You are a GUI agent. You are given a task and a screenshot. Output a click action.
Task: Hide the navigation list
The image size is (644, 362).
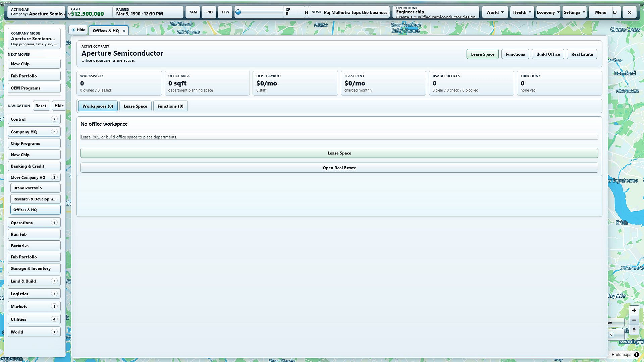point(59,106)
